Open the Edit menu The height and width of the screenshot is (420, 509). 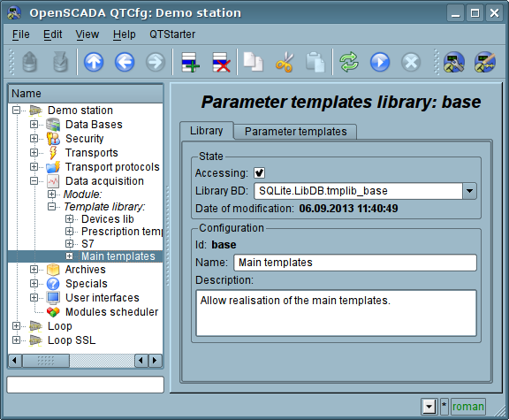[x=53, y=34]
